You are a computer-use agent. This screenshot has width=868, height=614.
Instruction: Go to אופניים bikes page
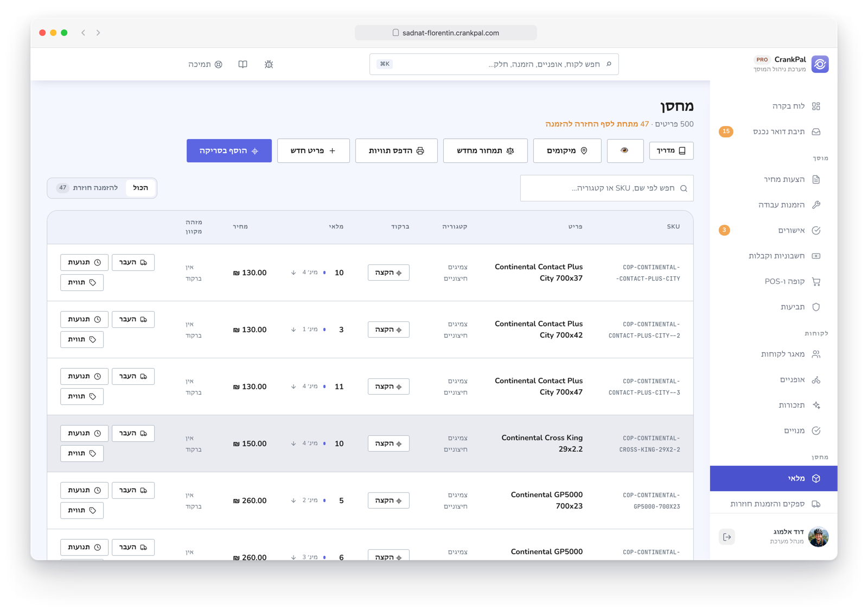(774, 379)
